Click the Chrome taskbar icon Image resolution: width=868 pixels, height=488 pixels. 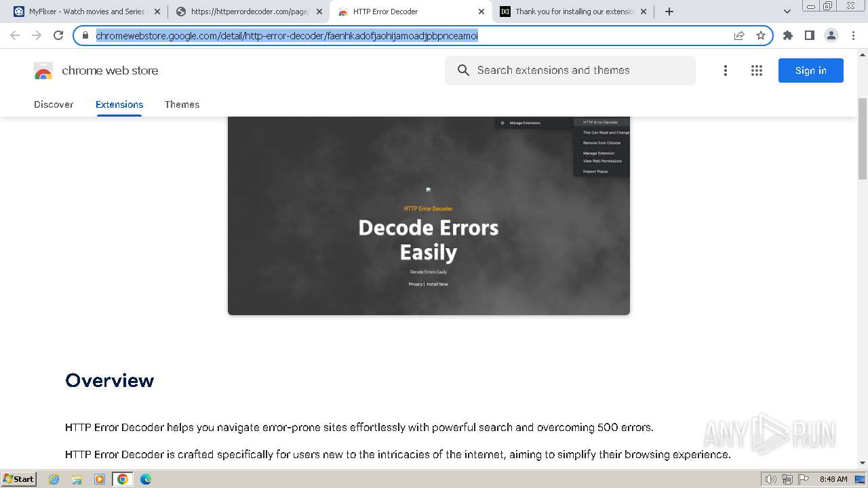tap(123, 479)
